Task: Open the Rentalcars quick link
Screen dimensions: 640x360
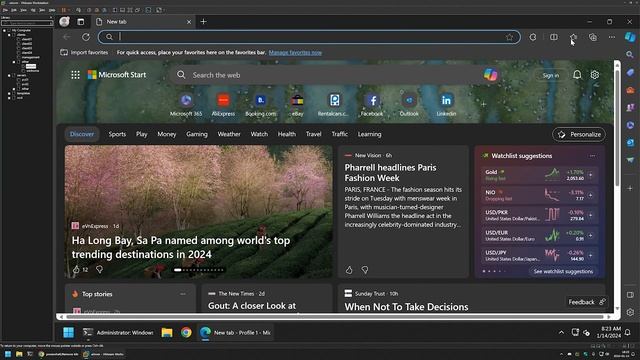Action: (x=335, y=105)
